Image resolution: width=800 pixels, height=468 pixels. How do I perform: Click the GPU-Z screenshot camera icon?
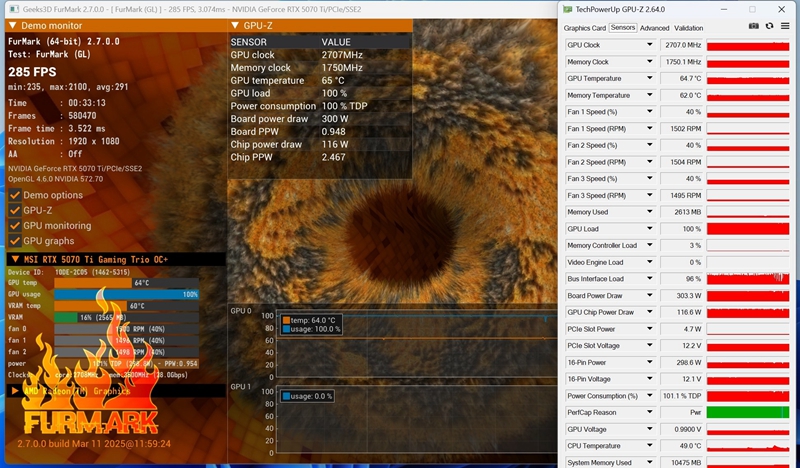753,27
